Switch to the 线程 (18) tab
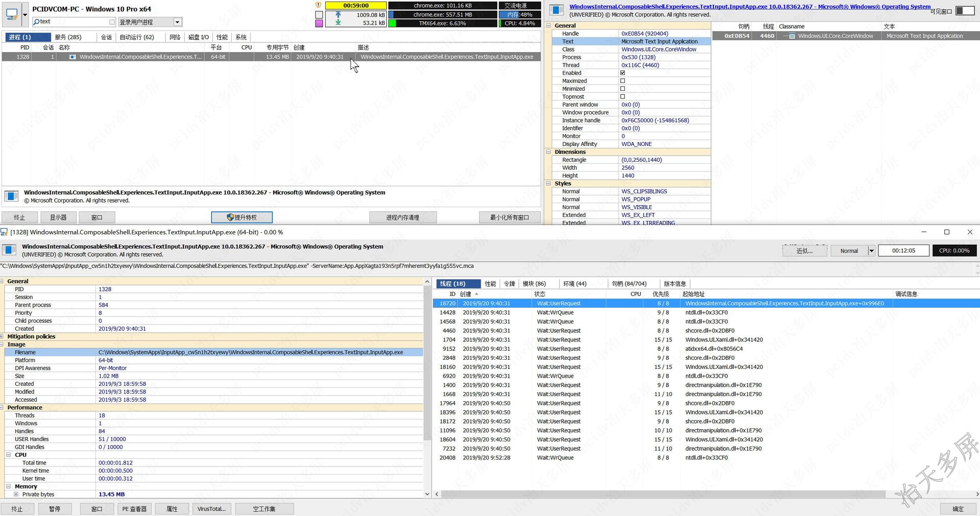 click(458, 284)
